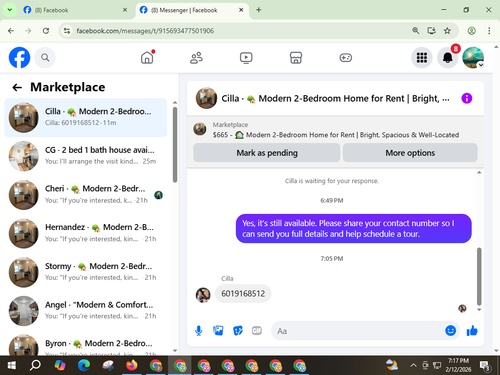Reload the page with the refresh icon

click(x=46, y=31)
